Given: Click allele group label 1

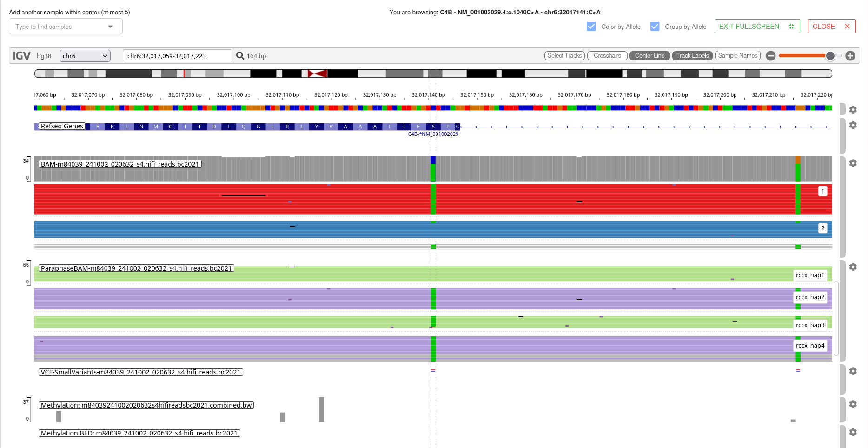Looking at the screenshot, I should click(822, 191).
